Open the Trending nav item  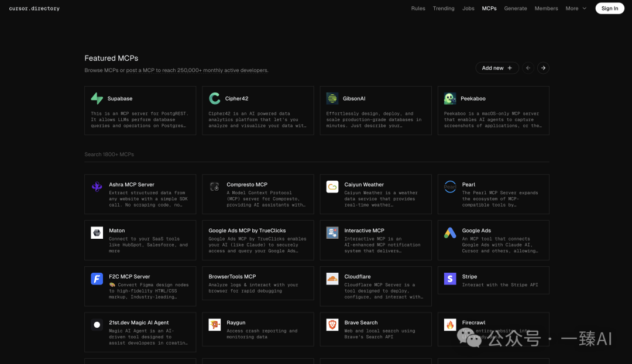pos(444,8)
